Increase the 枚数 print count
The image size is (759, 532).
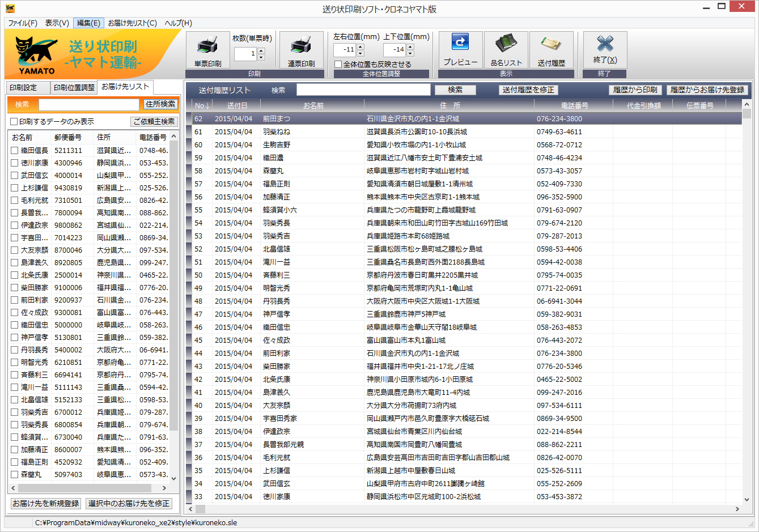pyautogui.click(x=261, y=51)
